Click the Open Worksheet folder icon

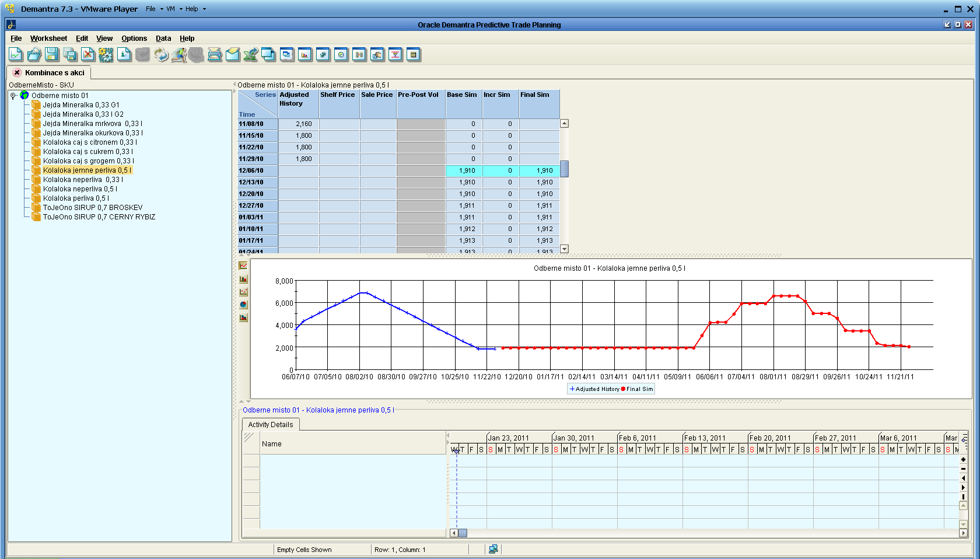[x=34, y=55]
